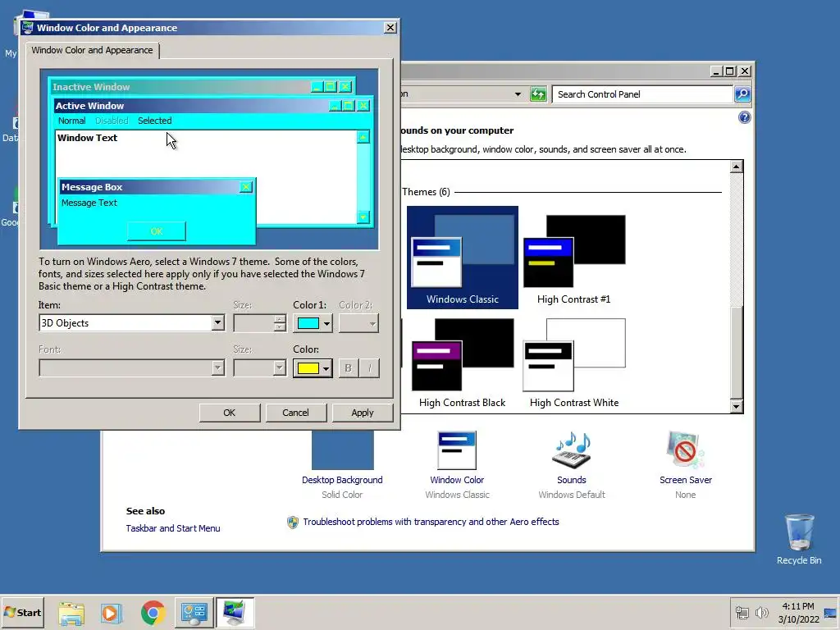Maximize the Personalization Control Panel window

click(729, 71)
